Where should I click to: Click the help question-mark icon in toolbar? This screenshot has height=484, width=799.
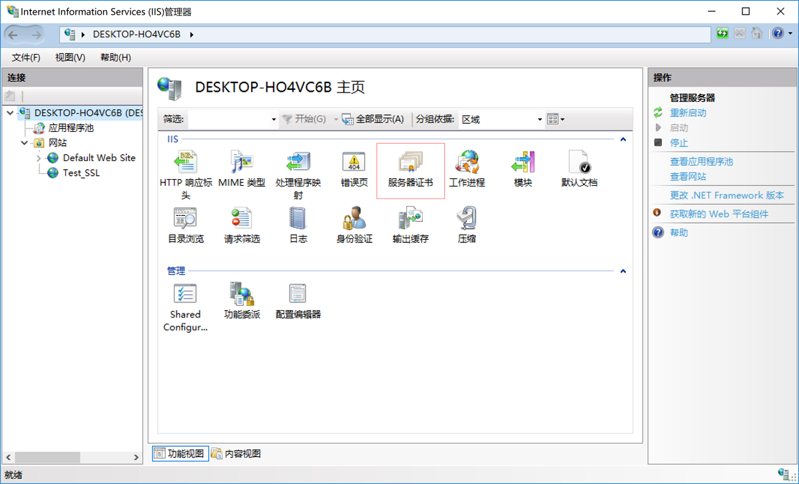click(777, 34)
